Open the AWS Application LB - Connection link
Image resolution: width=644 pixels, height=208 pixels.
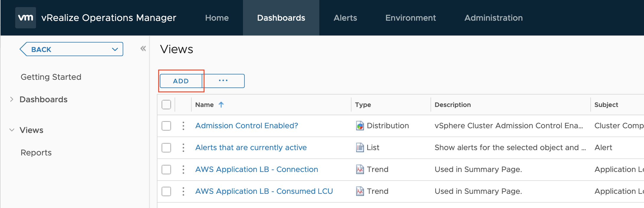click(257, 170)
